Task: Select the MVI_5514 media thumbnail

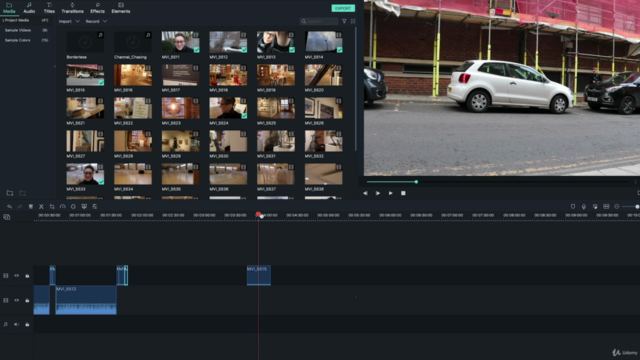Action: [x=323, y=42]
